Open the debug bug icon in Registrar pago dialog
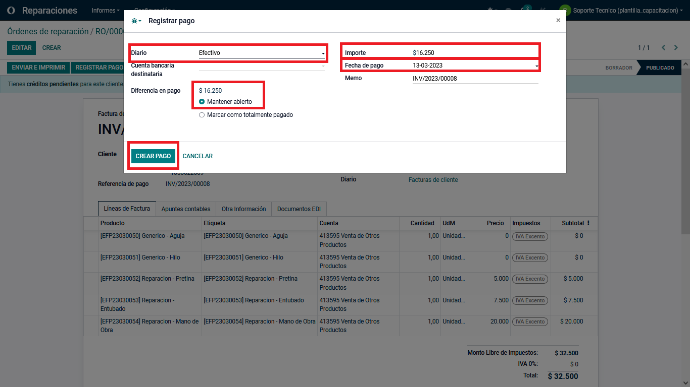Viewport: 690px width, 387px height. pos(136,21)
